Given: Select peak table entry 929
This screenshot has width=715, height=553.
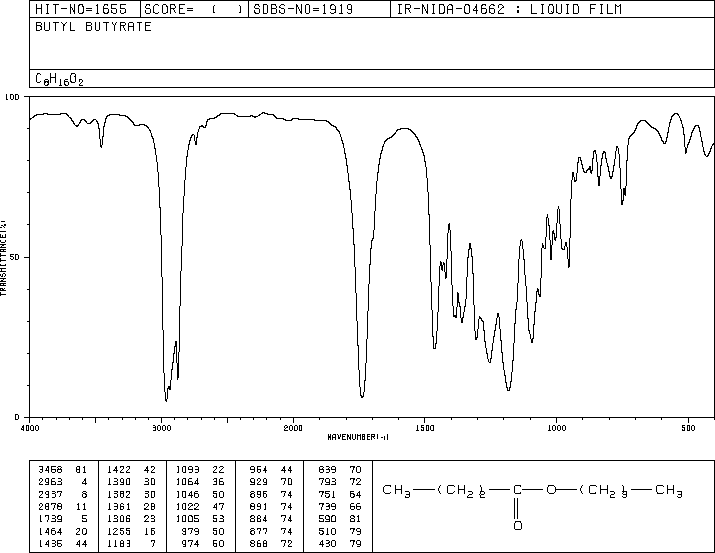Looking at the screenshot, I should click(x=271, y=482).
